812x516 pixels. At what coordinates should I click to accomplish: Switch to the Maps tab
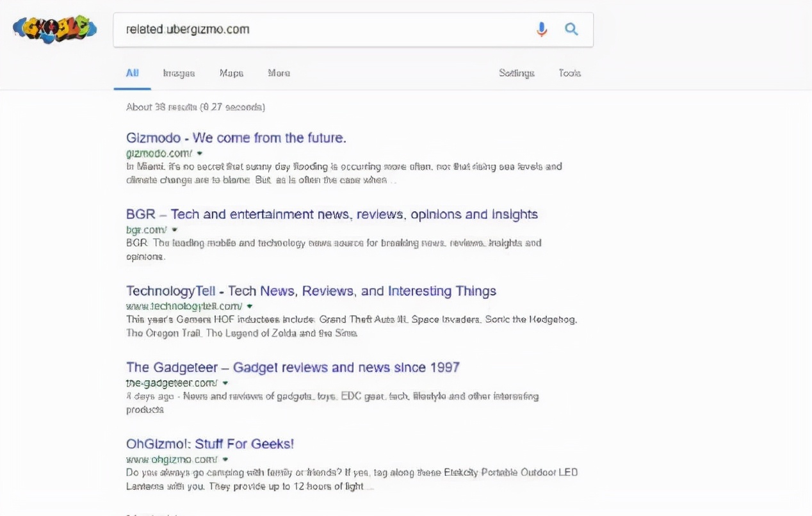(x=231, y=73)
